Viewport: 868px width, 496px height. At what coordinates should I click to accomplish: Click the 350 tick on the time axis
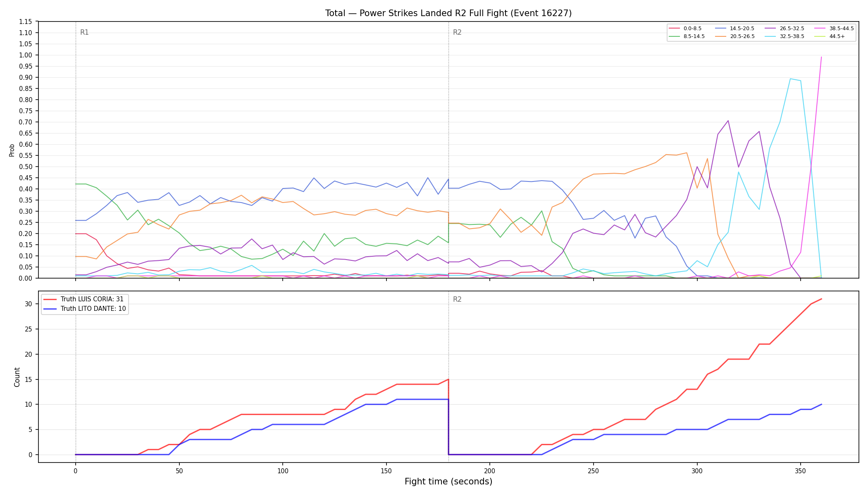tap(800, 470)
